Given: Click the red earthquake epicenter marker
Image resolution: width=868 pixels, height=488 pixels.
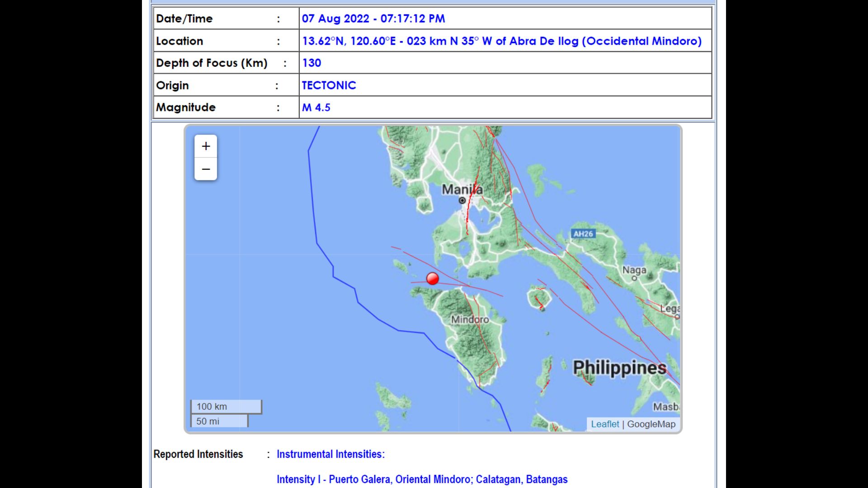Looking at the screenshot, I should (x=433, y=278).
